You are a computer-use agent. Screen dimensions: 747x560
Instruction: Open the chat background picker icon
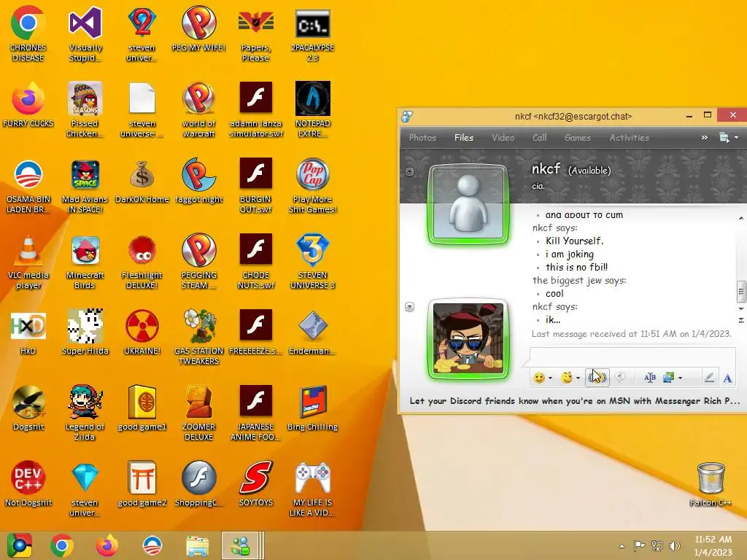[668, 378]
